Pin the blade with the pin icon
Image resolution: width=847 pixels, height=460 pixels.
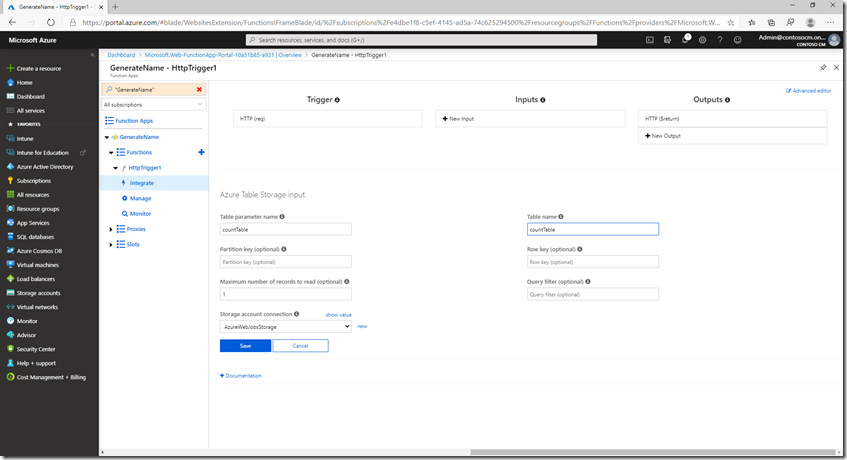(x=823, y=68)
